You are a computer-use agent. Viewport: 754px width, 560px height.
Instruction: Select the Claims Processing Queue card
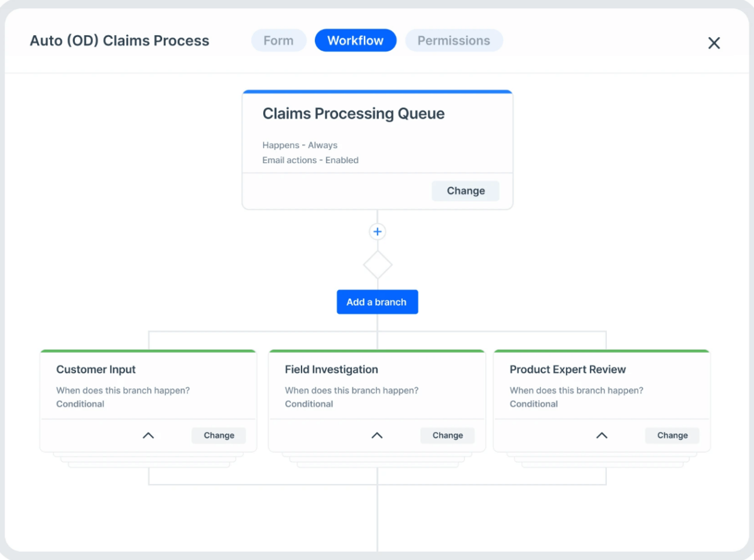tap(377, 132)
